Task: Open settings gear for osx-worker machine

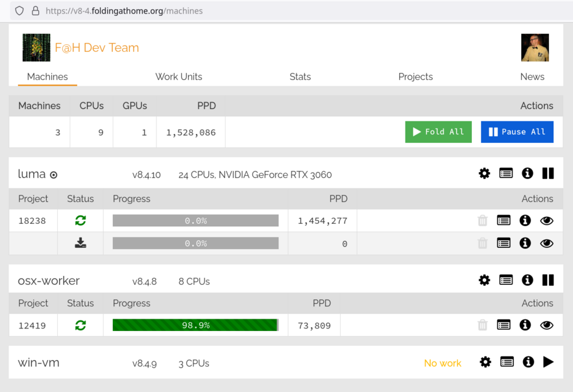Action: (x=484, y=280)
